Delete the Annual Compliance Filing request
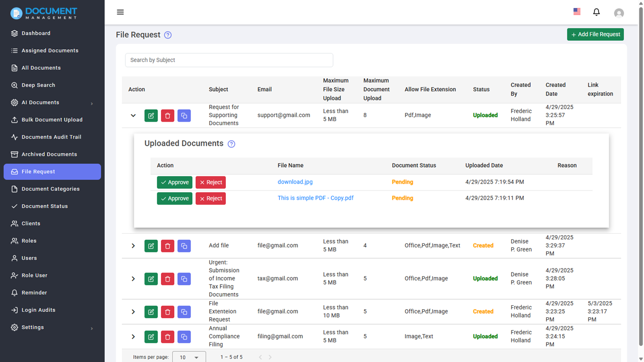 [x=168, y=336]
